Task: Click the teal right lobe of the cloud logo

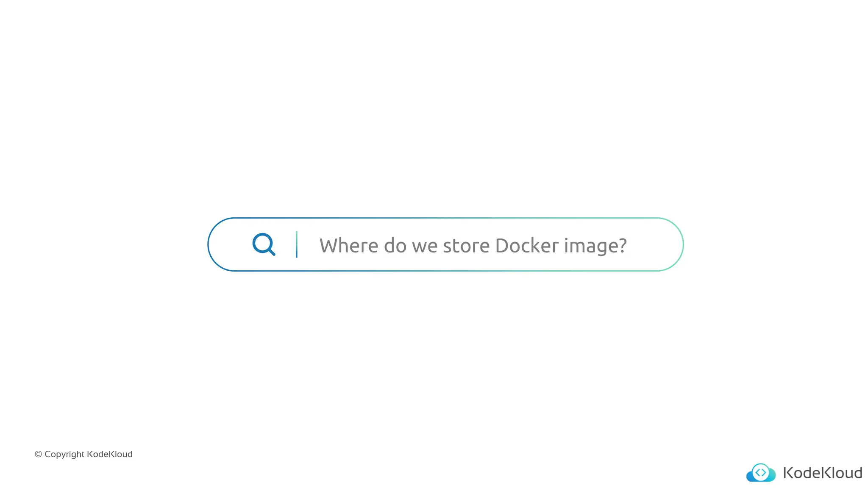Action: click(x=771, y=474)
